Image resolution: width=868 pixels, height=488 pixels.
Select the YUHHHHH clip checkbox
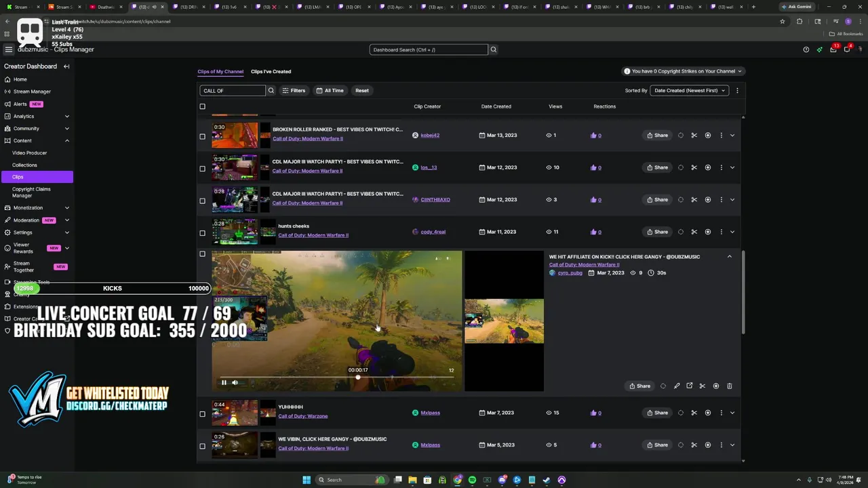pos(202,414)
